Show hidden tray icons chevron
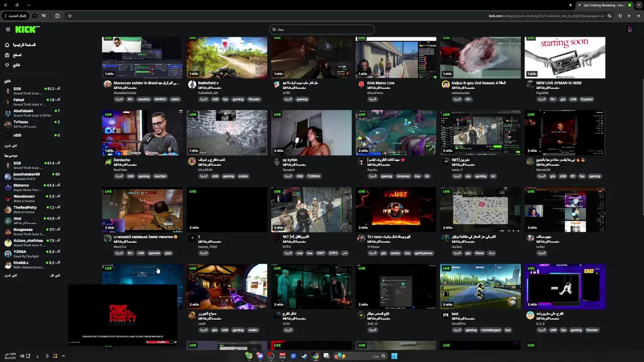 (x=63, y=356)
